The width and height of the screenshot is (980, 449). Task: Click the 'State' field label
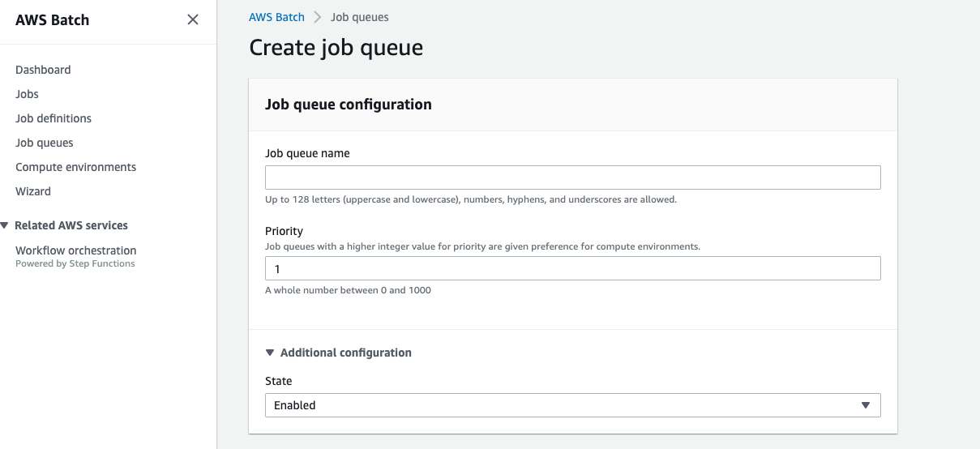pyautogui.click(x=279, y=381)
